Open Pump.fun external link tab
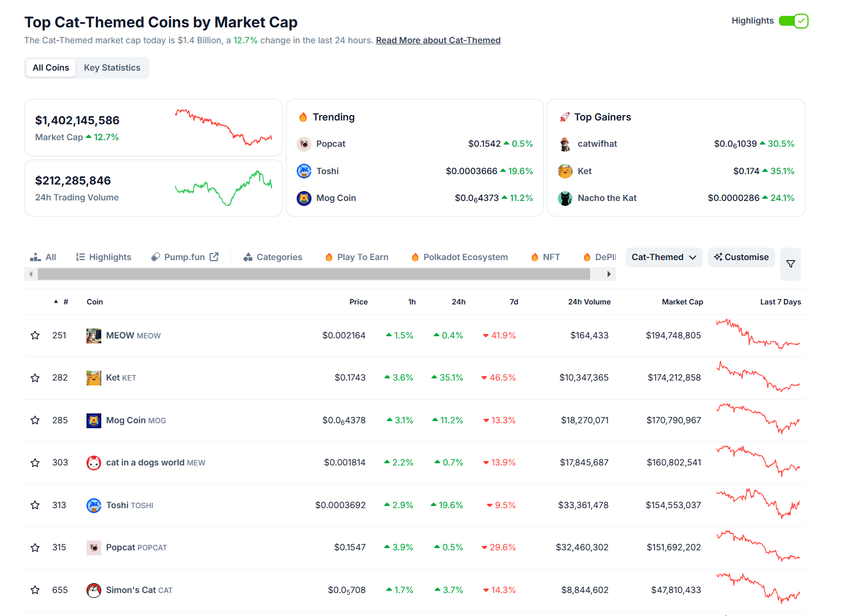Image resolution: width=849 pixels, height=616 pixels. point(185,257)
